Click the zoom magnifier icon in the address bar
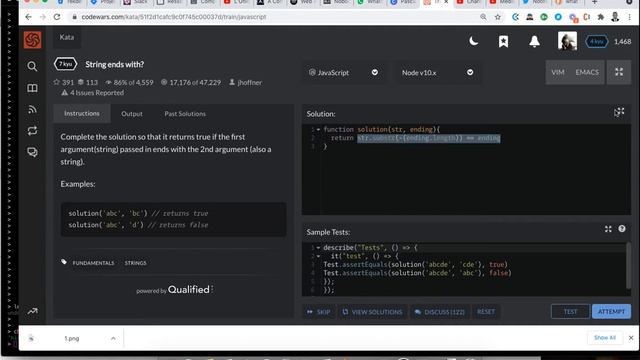Viewport: 640px width, 360px height. pyautogui.click(x=483, y=17)
